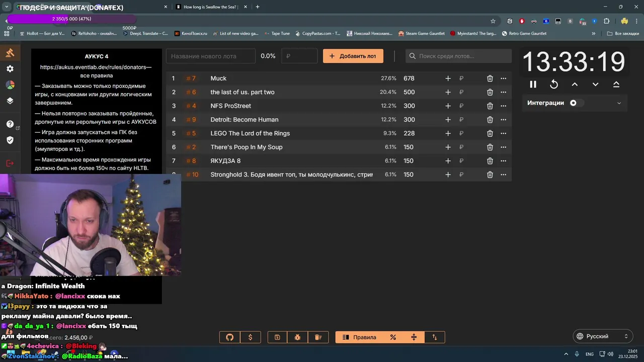Image resolution: width=644 pixels, height=362 pixels.
Task: Open the Chrome three-dot menu
Action: [x=636, y=21]
